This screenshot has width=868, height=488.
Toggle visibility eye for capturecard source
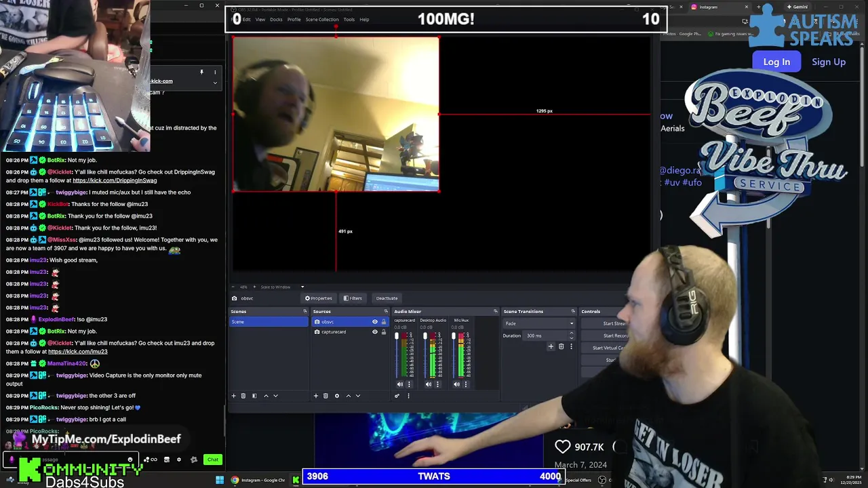(374, 332)
